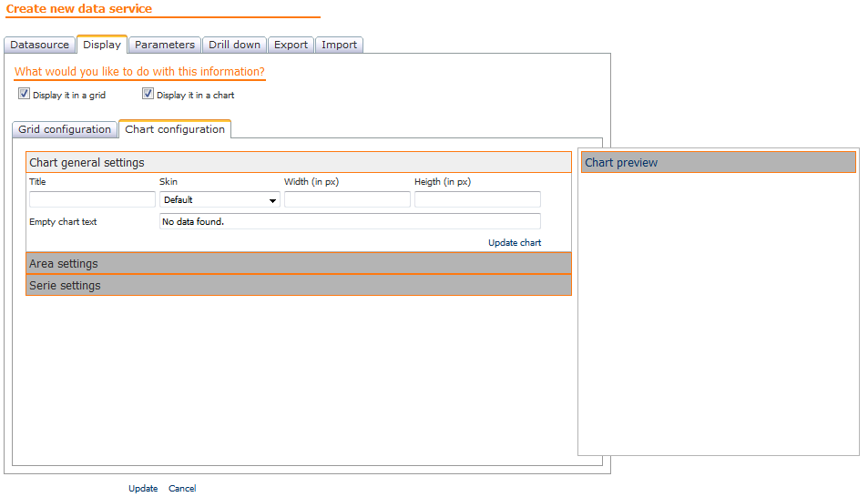Click the Title input field
The image size is (868, 497).
pyautogui.click(x=92, y=199)
